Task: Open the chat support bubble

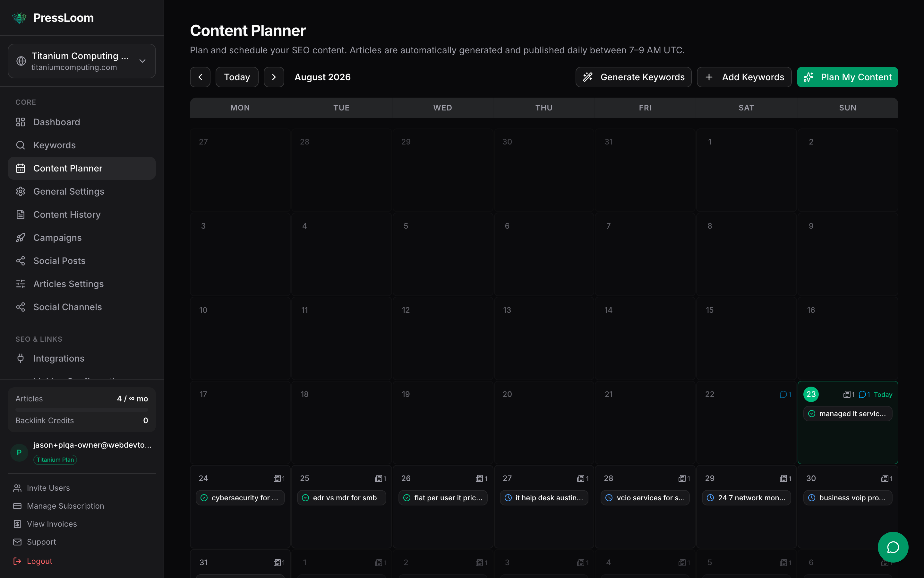Action: (x=893, y=547)
